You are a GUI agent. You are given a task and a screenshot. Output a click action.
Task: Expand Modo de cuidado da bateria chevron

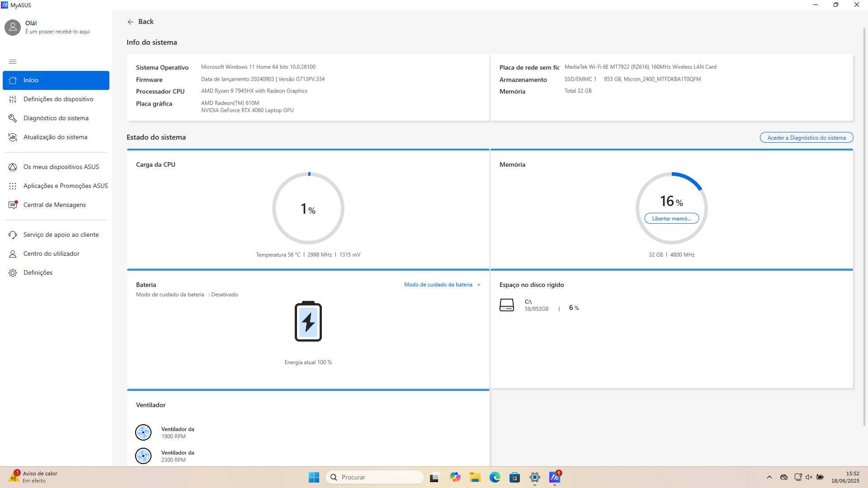tap(479, 285)
